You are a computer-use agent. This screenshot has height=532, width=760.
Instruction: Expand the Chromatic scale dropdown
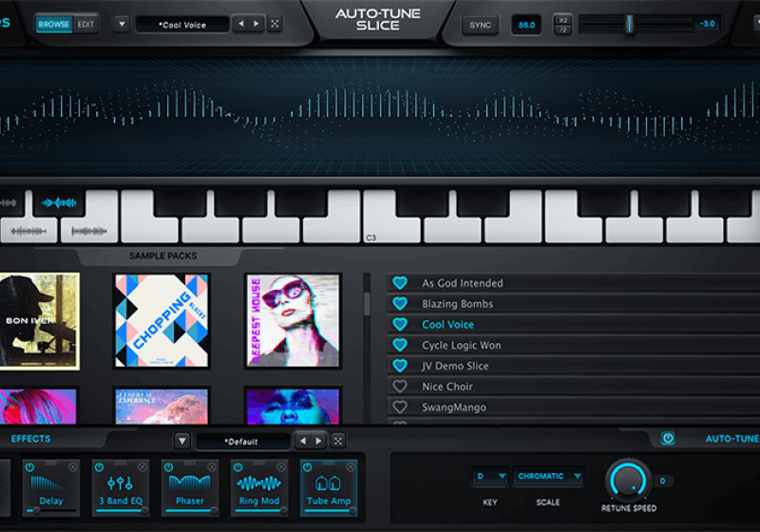coord(548,476)
